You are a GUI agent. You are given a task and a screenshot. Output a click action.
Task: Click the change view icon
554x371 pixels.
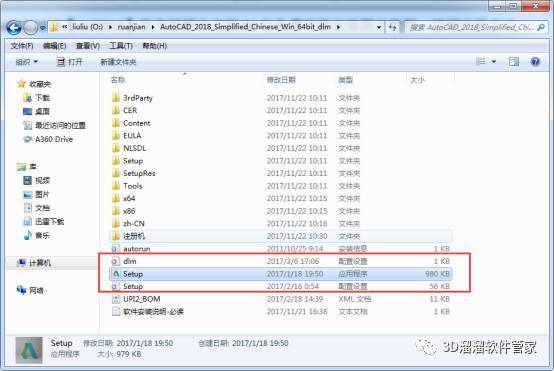pyautogui.click(x=481, y=62)
